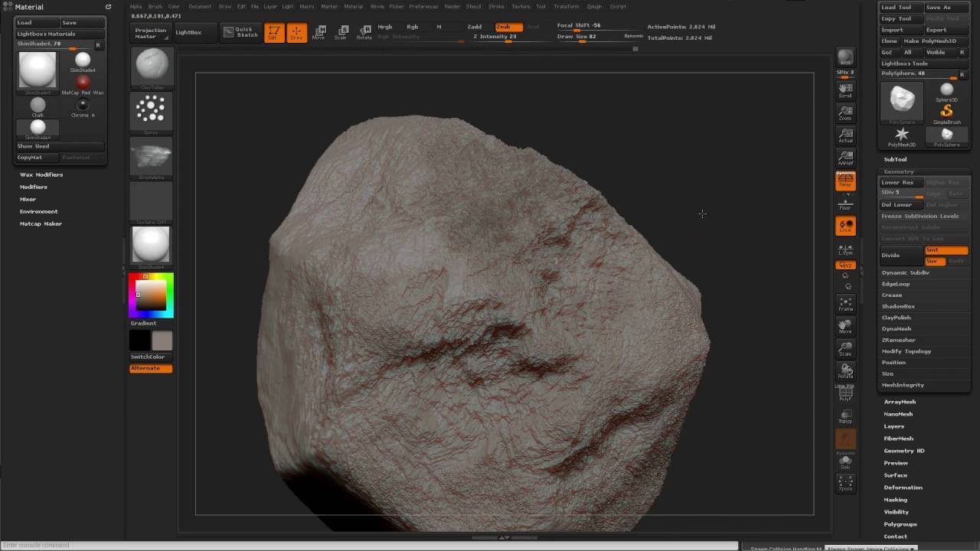Click the Actual size icon
The width and height of the screenshot is (980, 551).
click(x=845, y=135)
